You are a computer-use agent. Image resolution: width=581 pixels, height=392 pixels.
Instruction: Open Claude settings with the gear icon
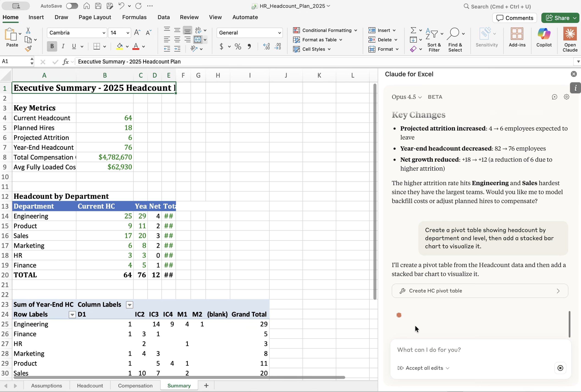(566, 97)
